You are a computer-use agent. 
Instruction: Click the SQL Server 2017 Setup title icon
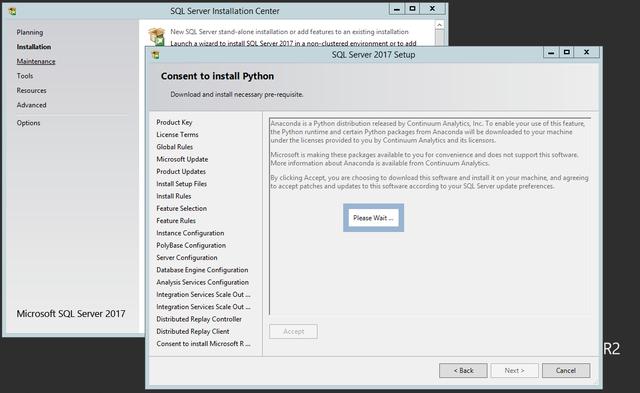click(156, 55)
